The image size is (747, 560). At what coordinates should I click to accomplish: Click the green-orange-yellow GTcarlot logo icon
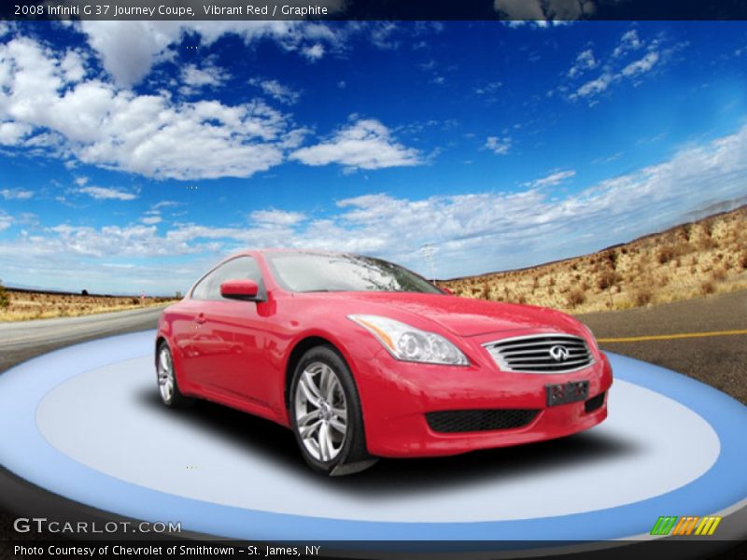(x=686, y=525)
